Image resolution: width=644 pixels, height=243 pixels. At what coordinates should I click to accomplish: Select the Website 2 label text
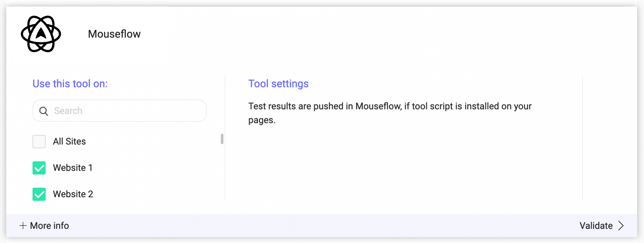click(x=73, y=194)
